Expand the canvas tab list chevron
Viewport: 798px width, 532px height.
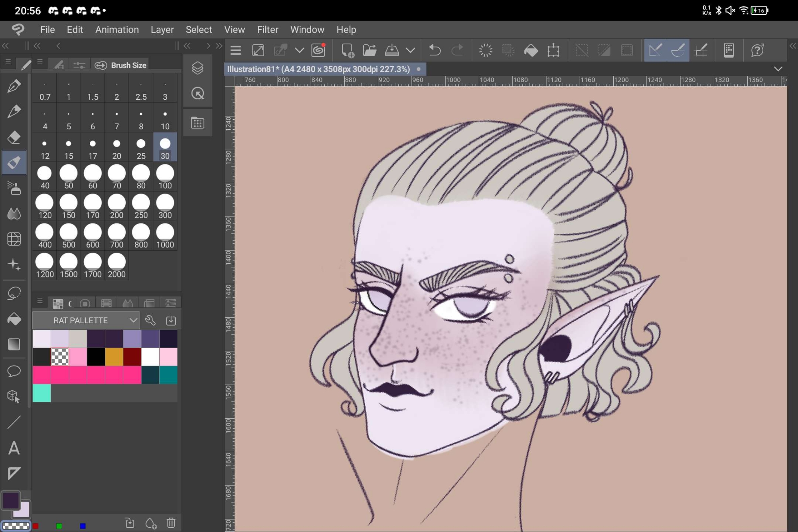[778, 69]
